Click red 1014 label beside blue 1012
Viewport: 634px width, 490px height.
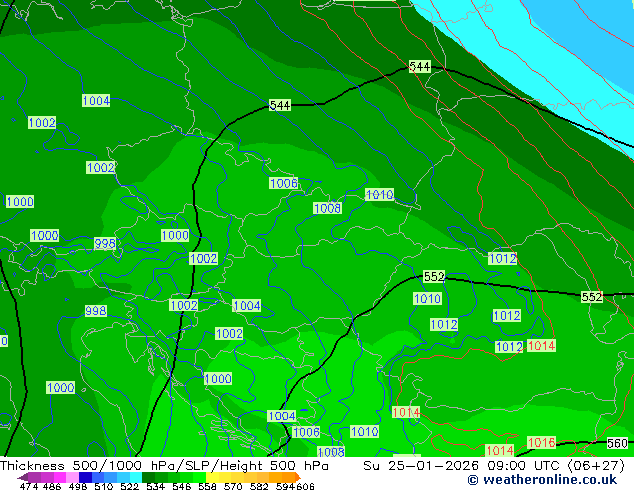point(541,346)
